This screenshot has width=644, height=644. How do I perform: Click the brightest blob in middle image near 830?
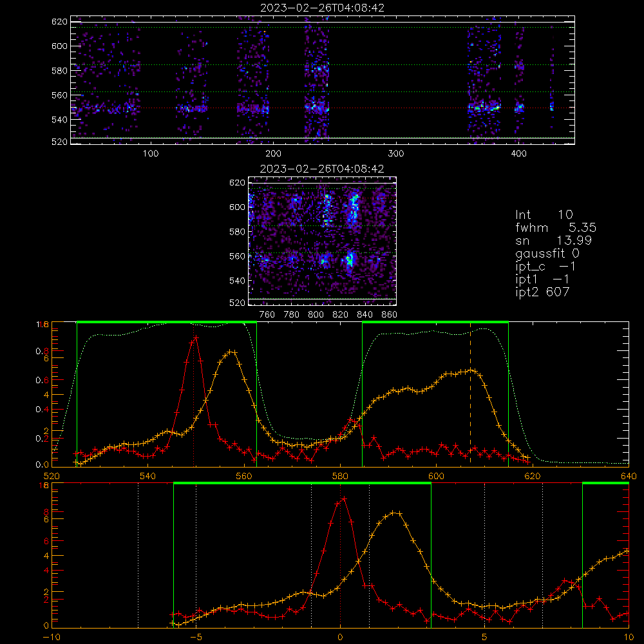click(x=350, y=260)
